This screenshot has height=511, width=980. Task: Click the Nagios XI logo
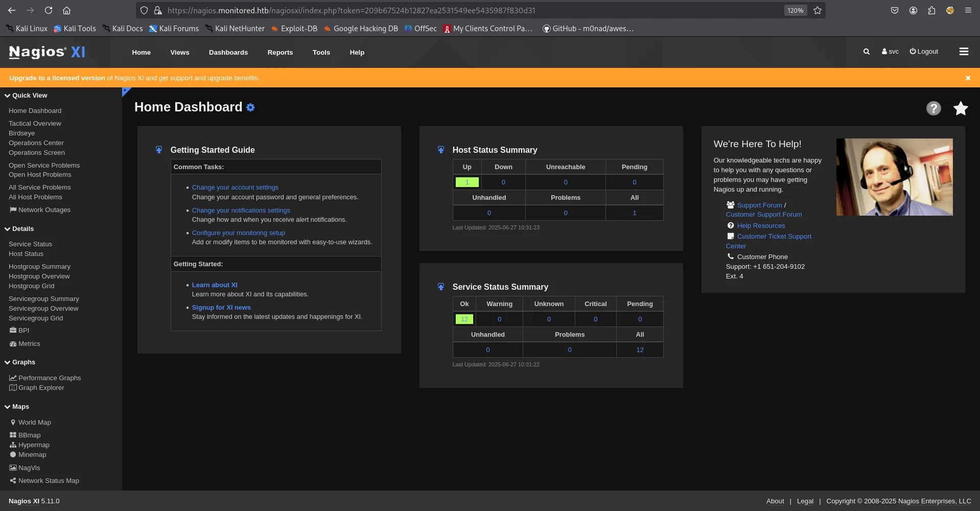point(47,52)
